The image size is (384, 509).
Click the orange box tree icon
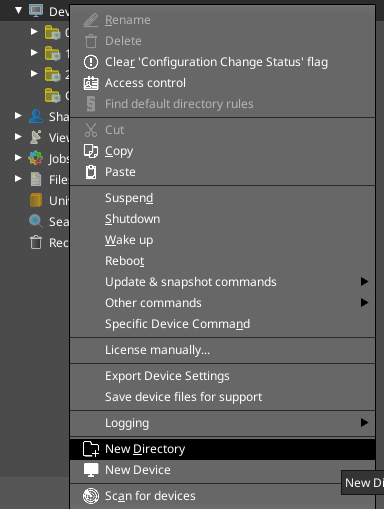pyautogui.click(x=36, y=200)
